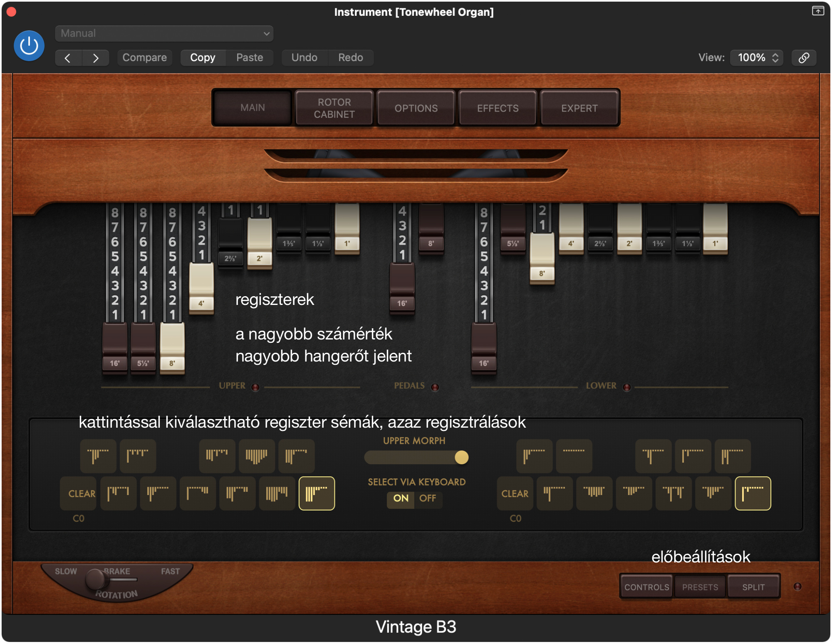This screenshot has height=644, width=832.
Task: Open the Manual preset dropdown
Action: (164, 33)
